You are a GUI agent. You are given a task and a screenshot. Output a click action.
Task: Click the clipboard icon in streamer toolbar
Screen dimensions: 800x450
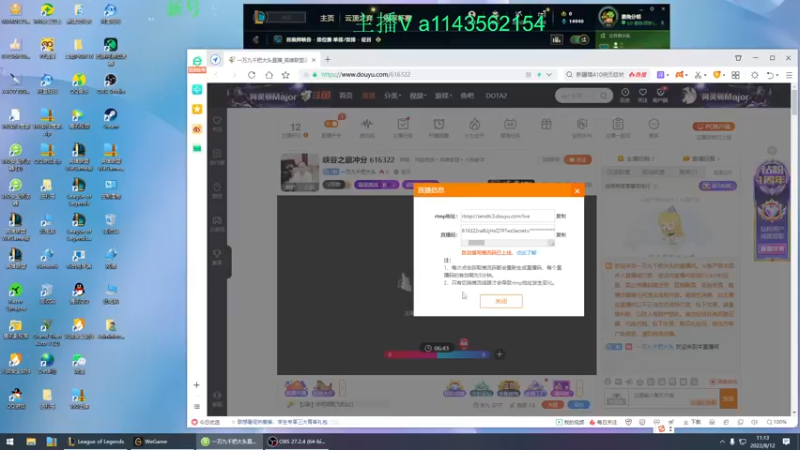click(618, 124)
